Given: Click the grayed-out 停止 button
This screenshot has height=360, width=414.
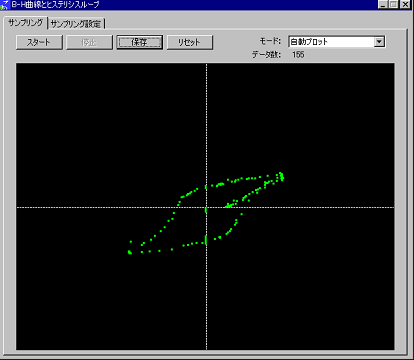Looking at the screenshot, I should pos(89,42).
